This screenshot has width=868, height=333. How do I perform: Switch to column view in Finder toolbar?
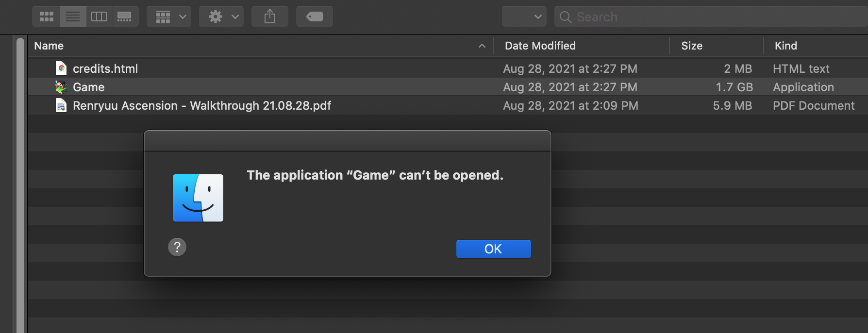point(99,17)
